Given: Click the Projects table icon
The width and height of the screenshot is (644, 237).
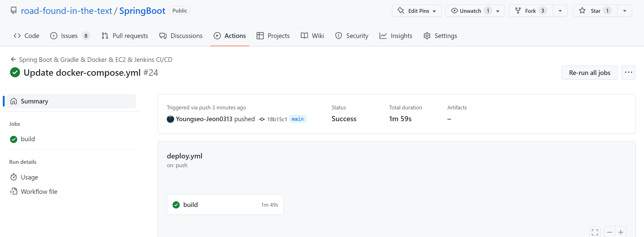Looking at the screenshot, I should click(x=260, y=36).
